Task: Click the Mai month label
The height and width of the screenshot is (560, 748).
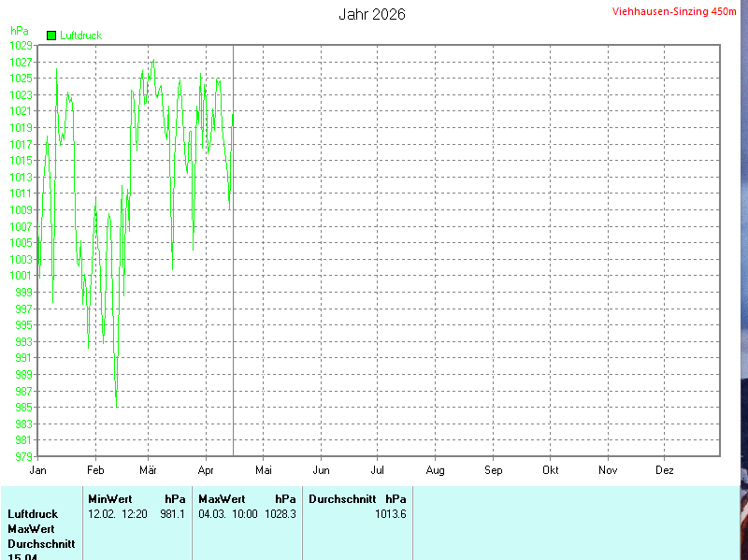Action: coord(264,470)
